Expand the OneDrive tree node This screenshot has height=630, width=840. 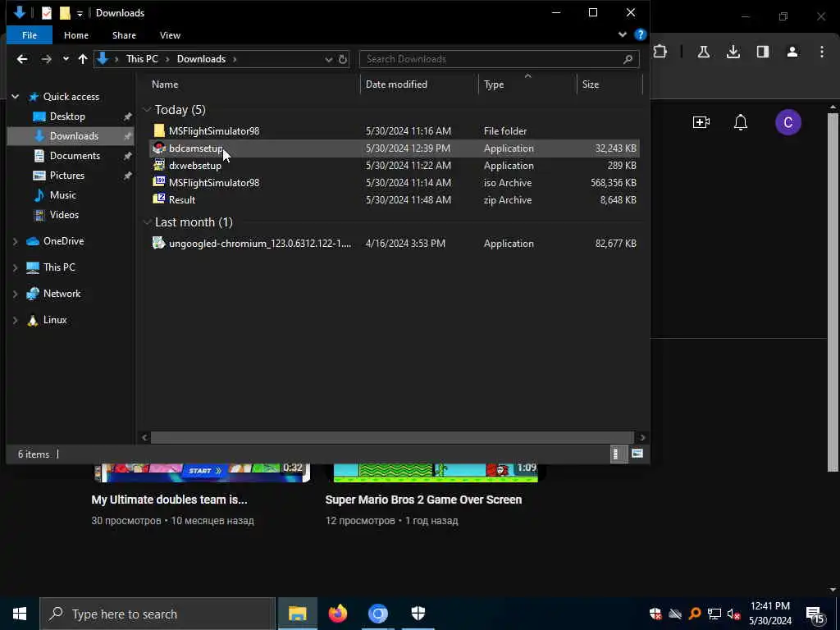(15, 242)
